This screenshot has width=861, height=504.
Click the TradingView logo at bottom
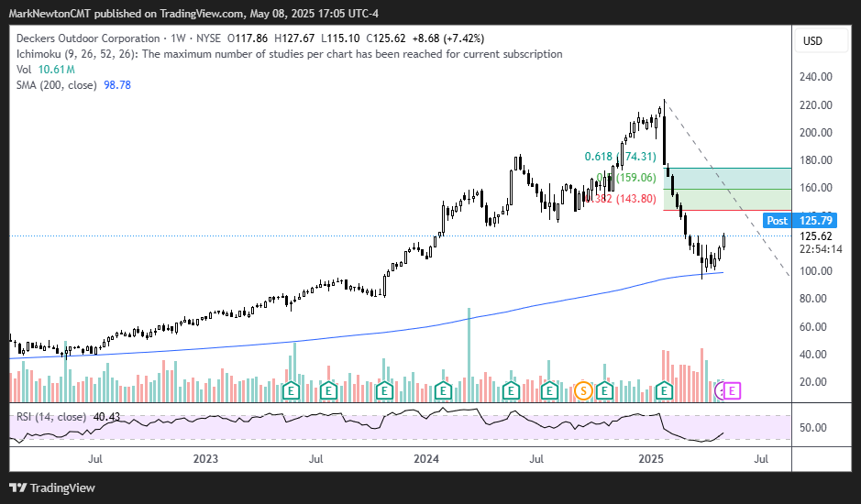(52, 488)
